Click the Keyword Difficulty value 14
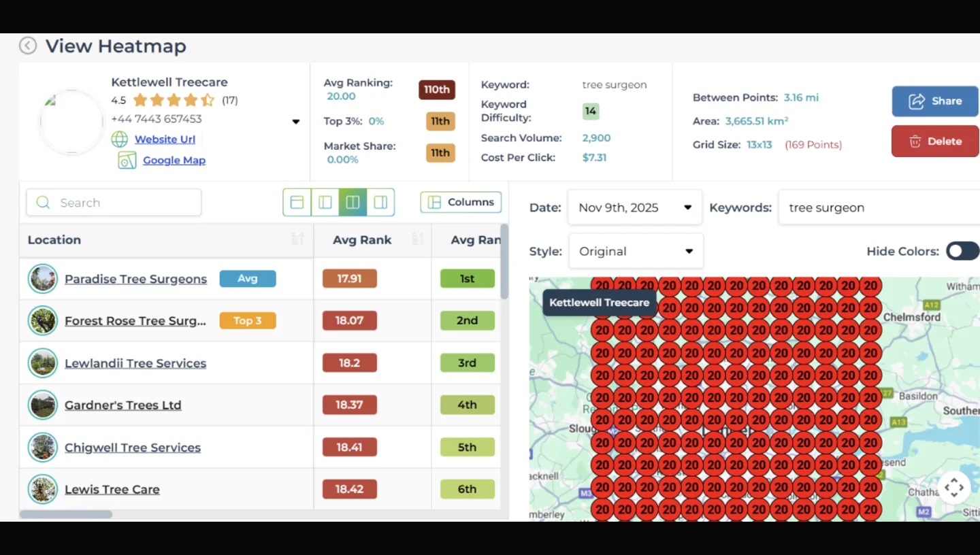Screen dimensions: 980x555 [590, 111]
